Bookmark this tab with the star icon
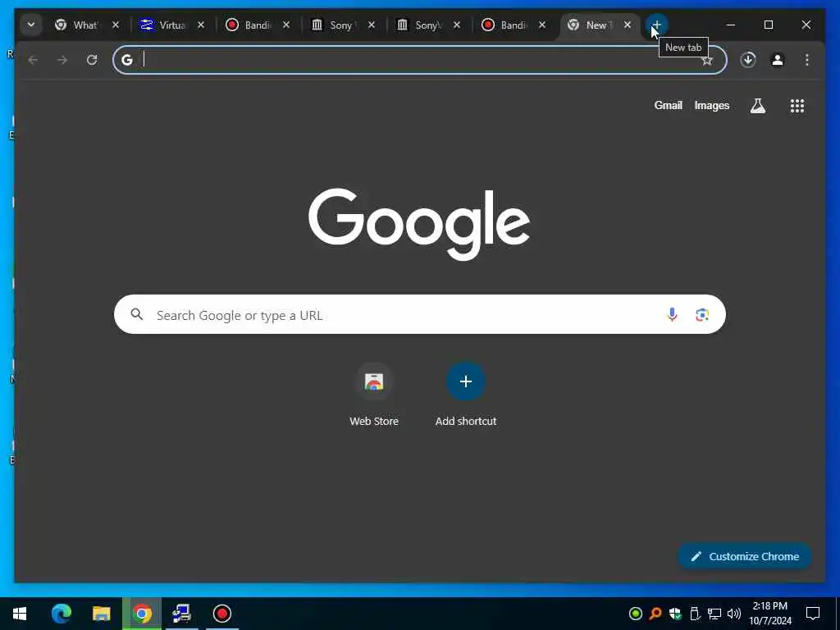 point(707,60)
